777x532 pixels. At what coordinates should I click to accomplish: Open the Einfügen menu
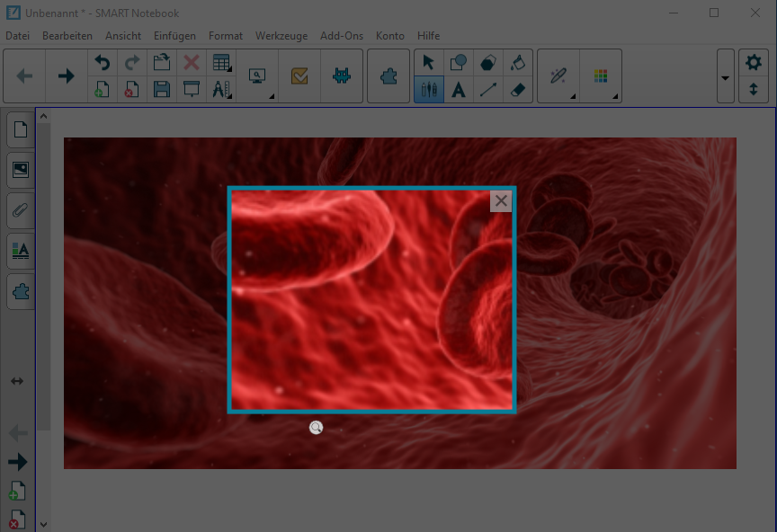coord(174,36)
